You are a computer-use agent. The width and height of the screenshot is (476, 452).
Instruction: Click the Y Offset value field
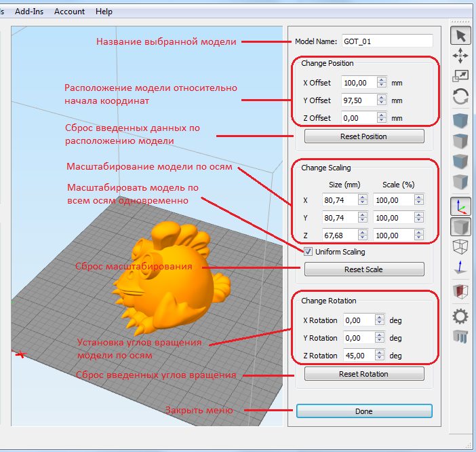coord(359,100)
